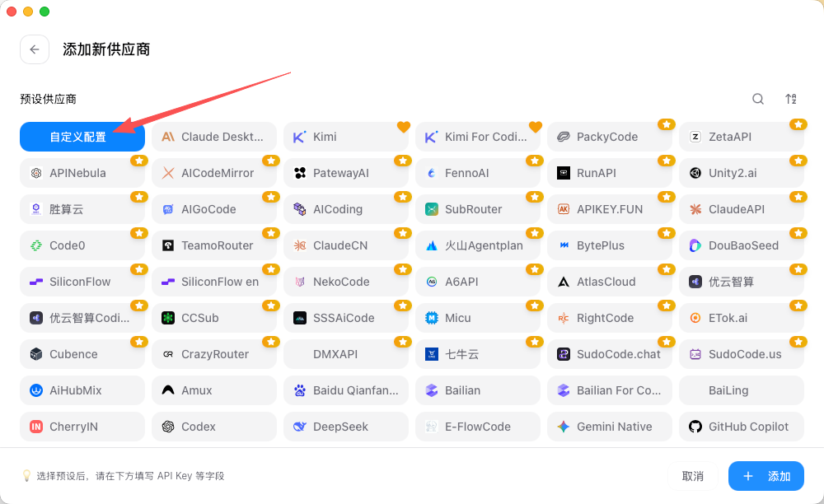Select the Codex provider
Image resolution: width=824 pixels, height=504 pixels.
tap(214, 427)
